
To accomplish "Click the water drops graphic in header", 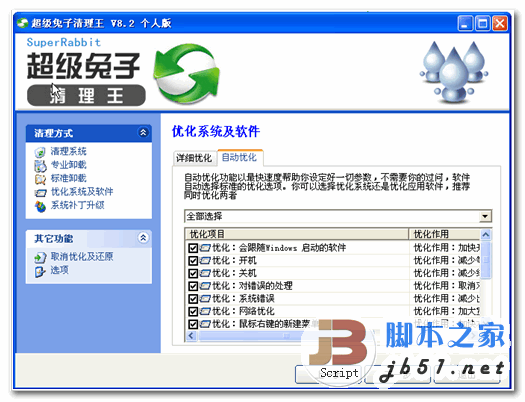I will [454, 71].
